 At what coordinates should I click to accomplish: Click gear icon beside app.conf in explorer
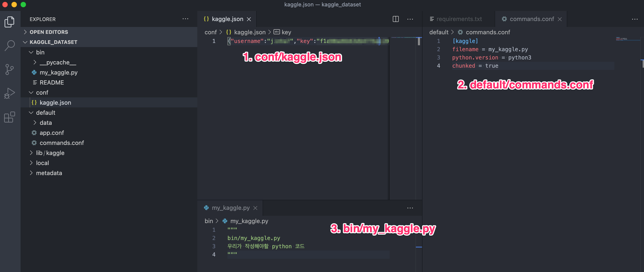(x=34, y=133)
